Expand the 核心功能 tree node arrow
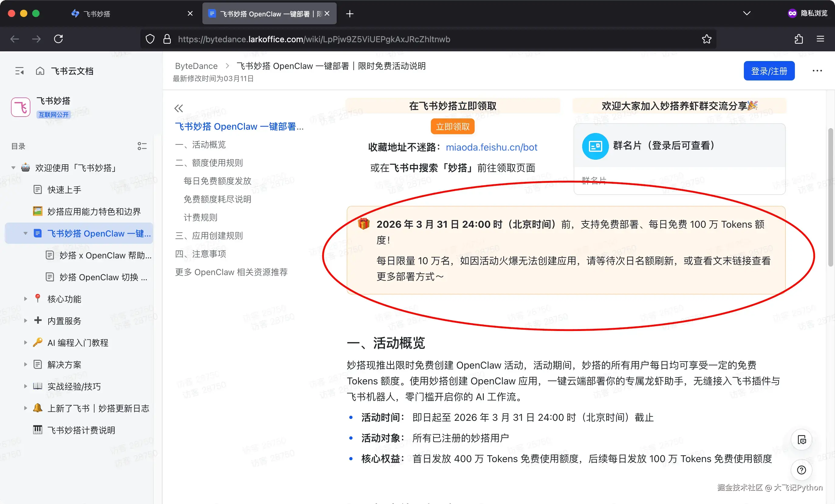Viewport: 835px width, 504px height. (26, 299)
